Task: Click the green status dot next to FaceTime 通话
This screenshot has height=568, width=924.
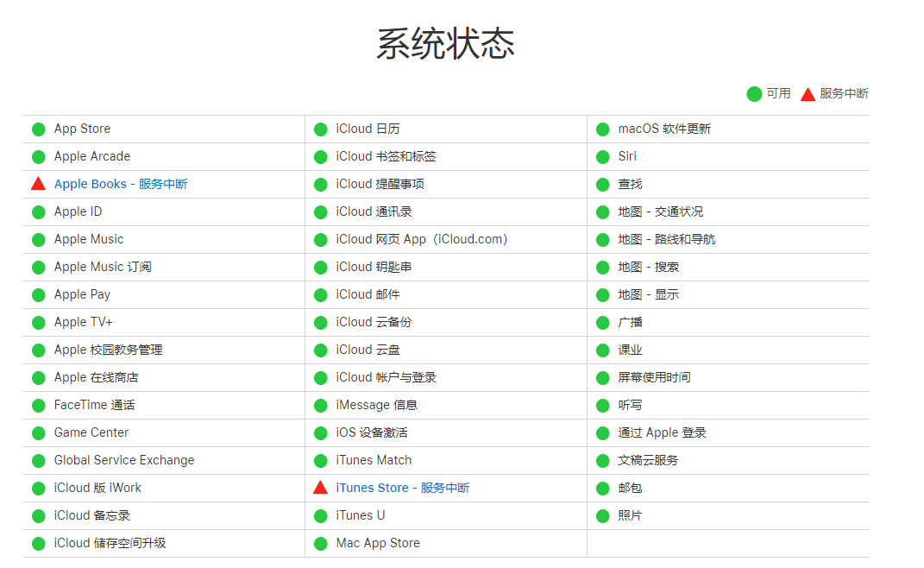Action: (38, 405)
